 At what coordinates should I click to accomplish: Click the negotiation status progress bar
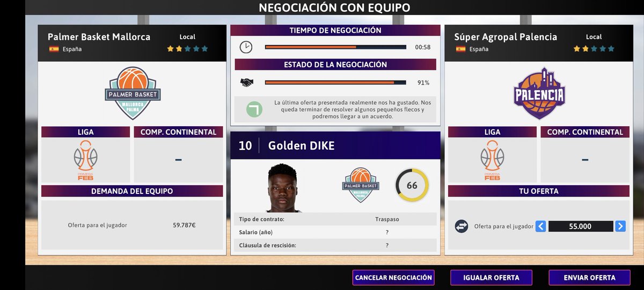pyautogui.click(x=335, y=83)
